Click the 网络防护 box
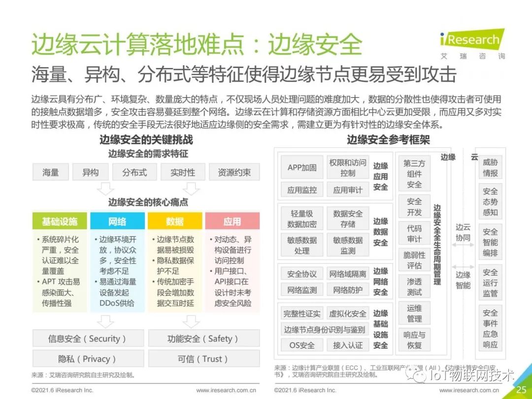 pyautogui.click(x=348, y=290)
